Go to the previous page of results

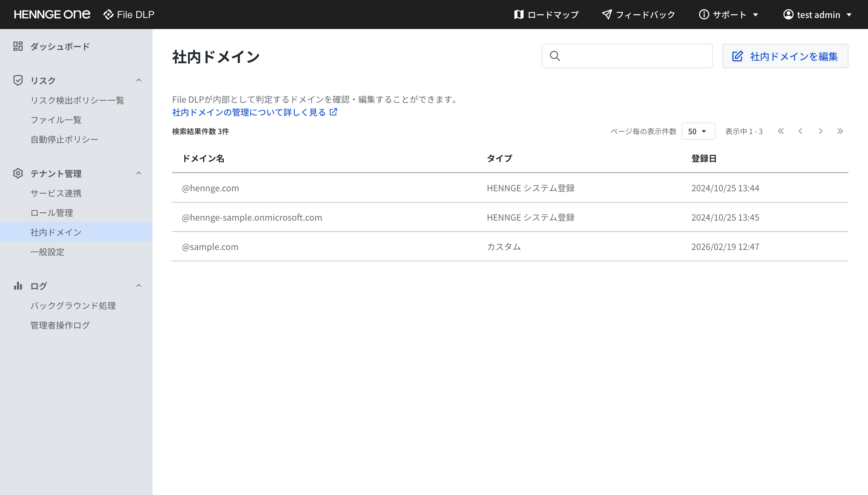(800, 131)
